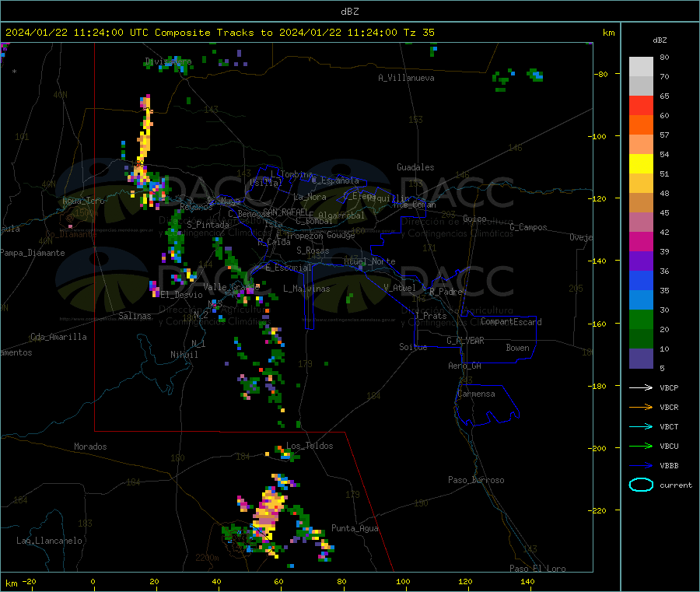Screen dimensions: 700x592
Task: Click the Punta_Agua location label
Action: (355, 528)
